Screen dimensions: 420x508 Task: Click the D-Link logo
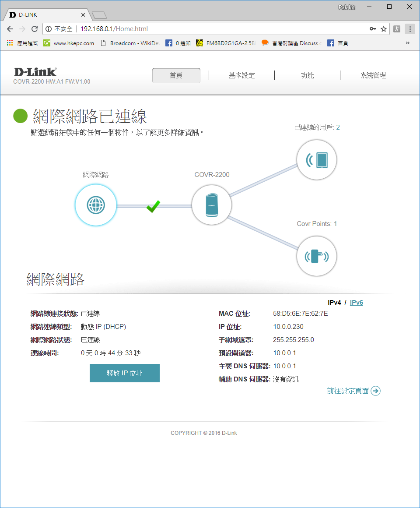[35, 72]
